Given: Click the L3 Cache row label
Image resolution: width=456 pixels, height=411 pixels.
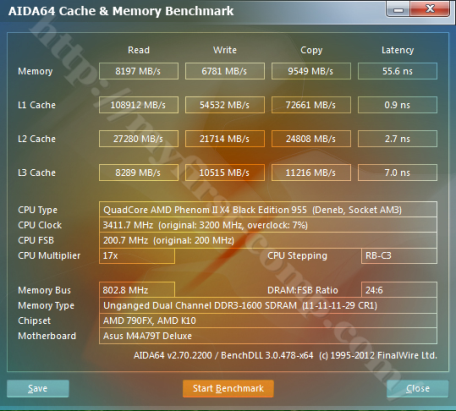Looking at the screenshot, I should (37, 173).
